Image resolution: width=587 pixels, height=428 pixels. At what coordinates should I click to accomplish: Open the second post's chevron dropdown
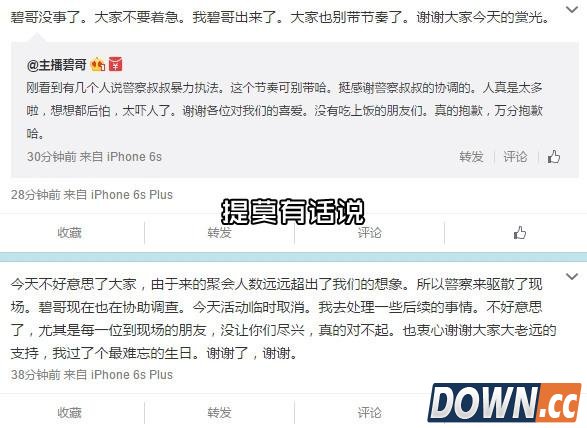(572, 277)
